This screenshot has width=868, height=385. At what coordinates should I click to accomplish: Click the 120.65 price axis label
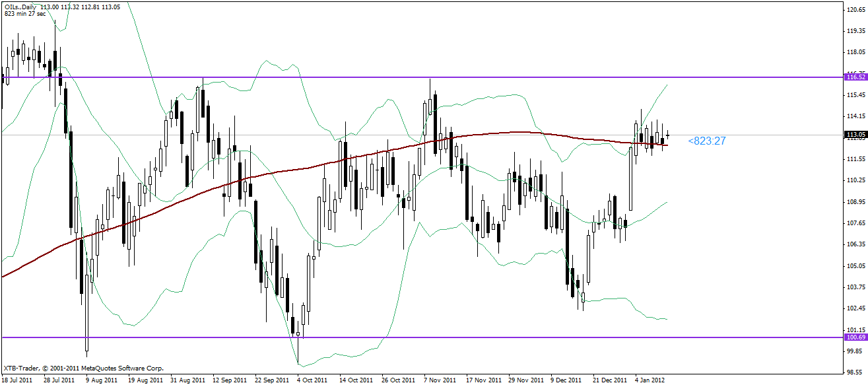click(856, 9)
